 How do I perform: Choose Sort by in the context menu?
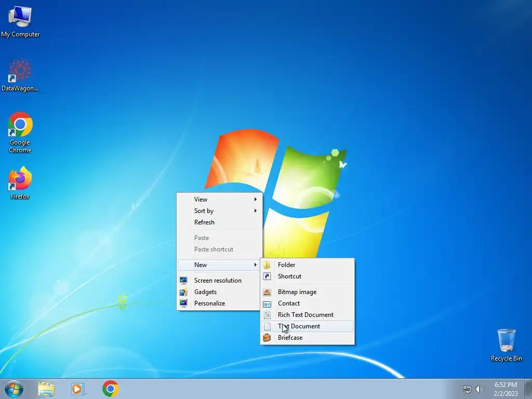tap(220, 211)
